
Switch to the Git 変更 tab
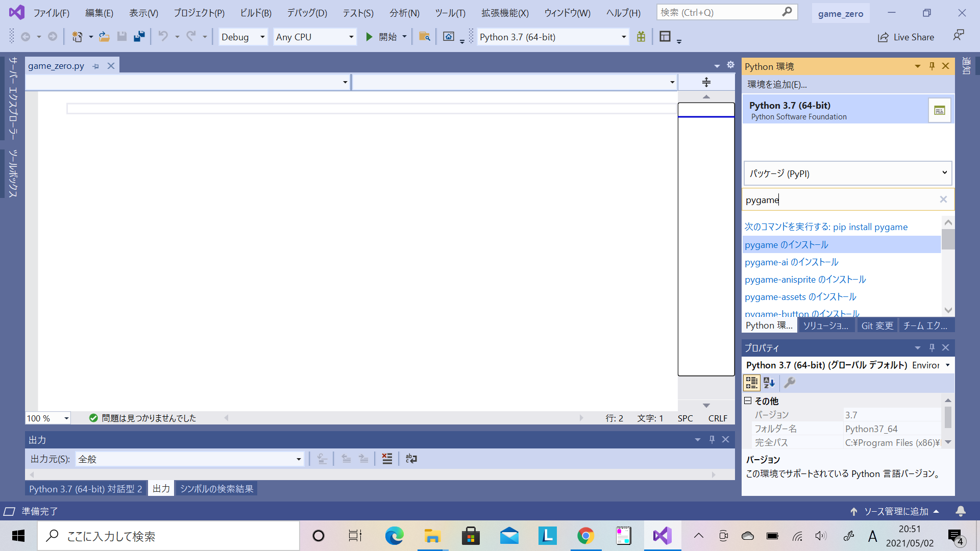877,325
